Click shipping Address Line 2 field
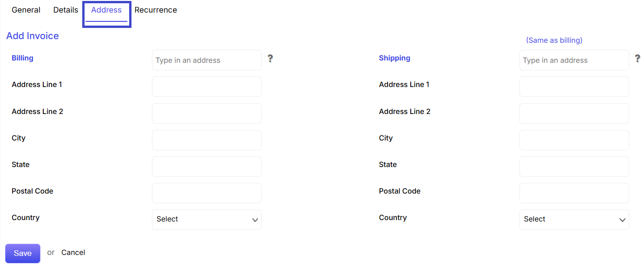This screenshot has width=644, height=268. click(x=574, y=114)
